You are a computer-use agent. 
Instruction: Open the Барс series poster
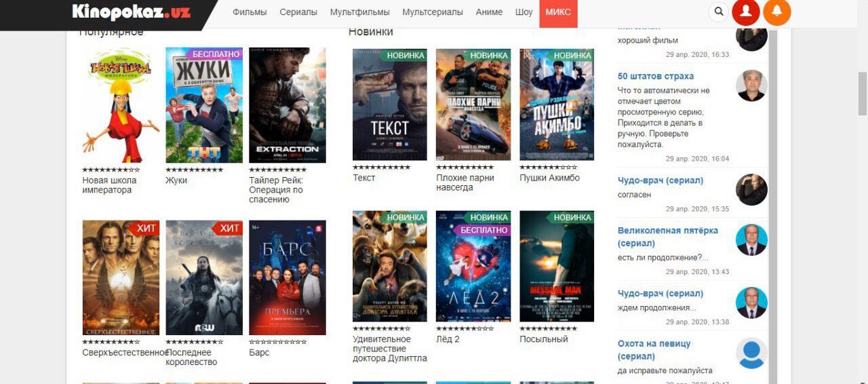288,277
